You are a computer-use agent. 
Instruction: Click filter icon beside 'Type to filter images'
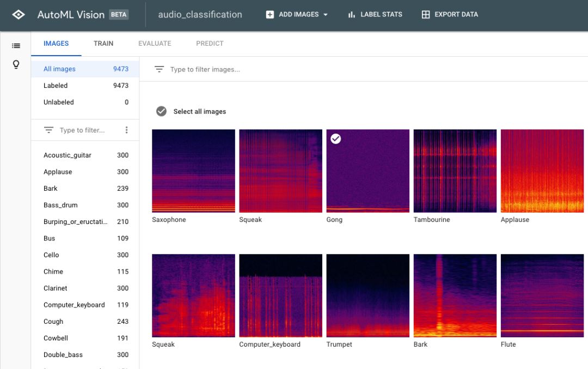(159, 69)
